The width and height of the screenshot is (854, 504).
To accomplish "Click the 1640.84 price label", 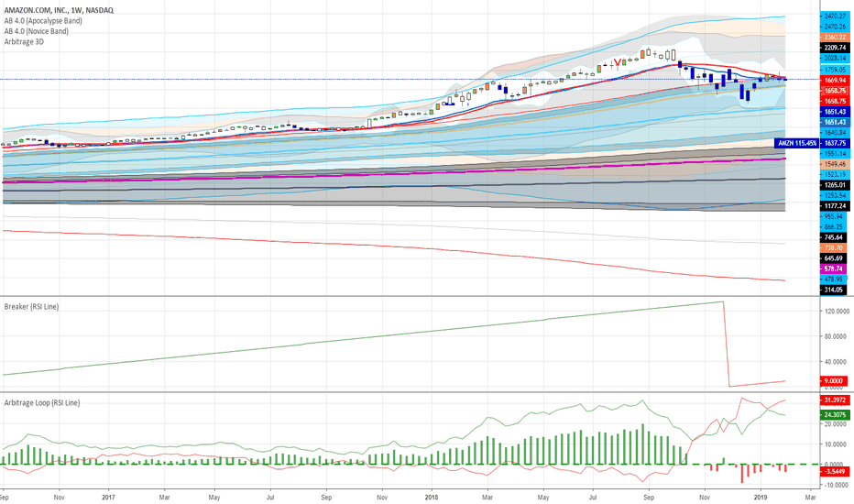I will [x=835, y=132].
